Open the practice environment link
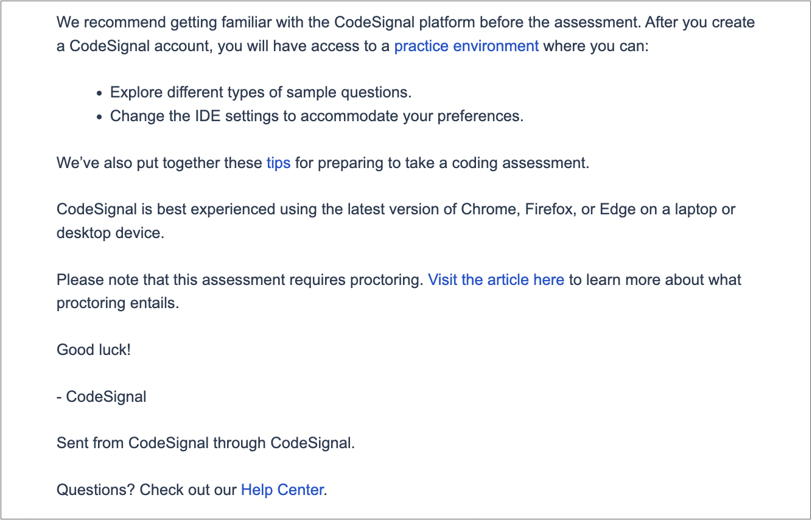Viewport: 812px width, 520px height. click(x=466, y=46)
